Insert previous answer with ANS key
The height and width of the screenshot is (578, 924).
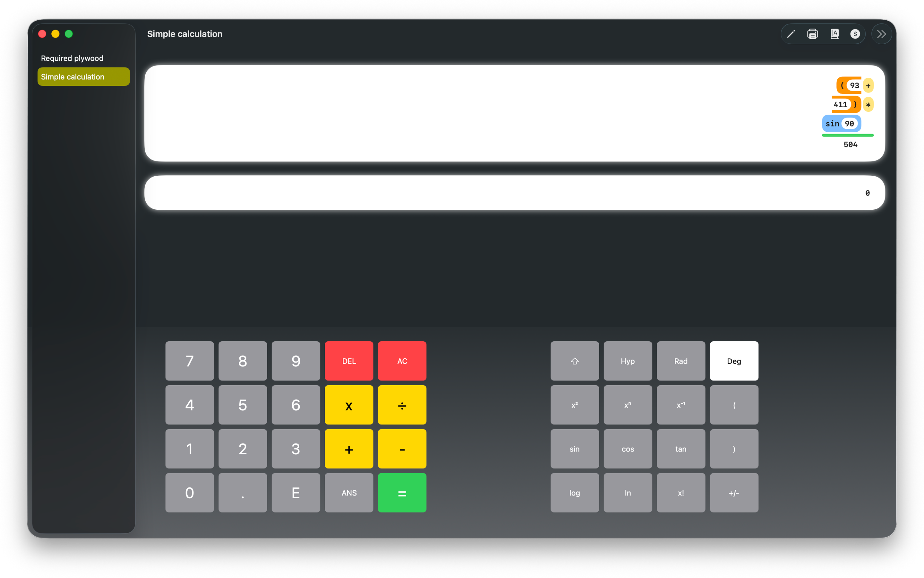coord(349,493)
